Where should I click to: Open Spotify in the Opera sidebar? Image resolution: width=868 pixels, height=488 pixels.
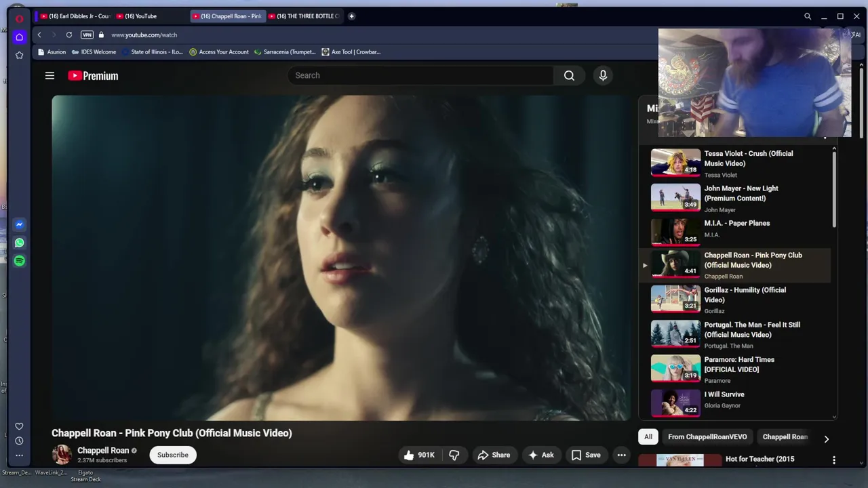click(20, 261)
